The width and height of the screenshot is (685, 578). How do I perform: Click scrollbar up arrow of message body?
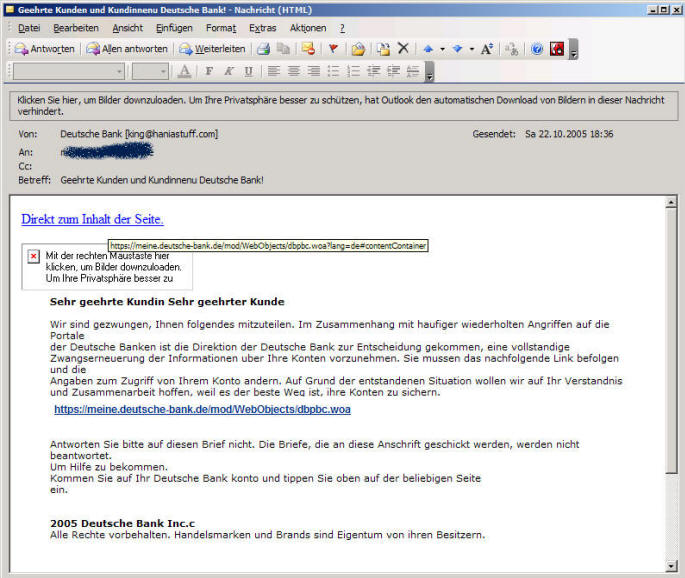(x=671, y=202)
